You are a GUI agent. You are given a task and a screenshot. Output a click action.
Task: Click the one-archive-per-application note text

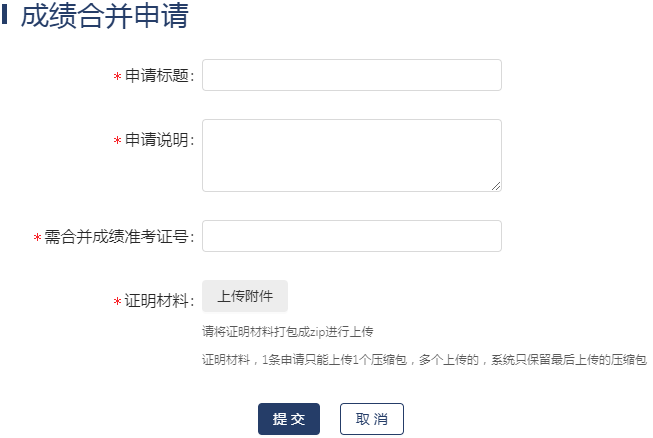tap(424, 360)
